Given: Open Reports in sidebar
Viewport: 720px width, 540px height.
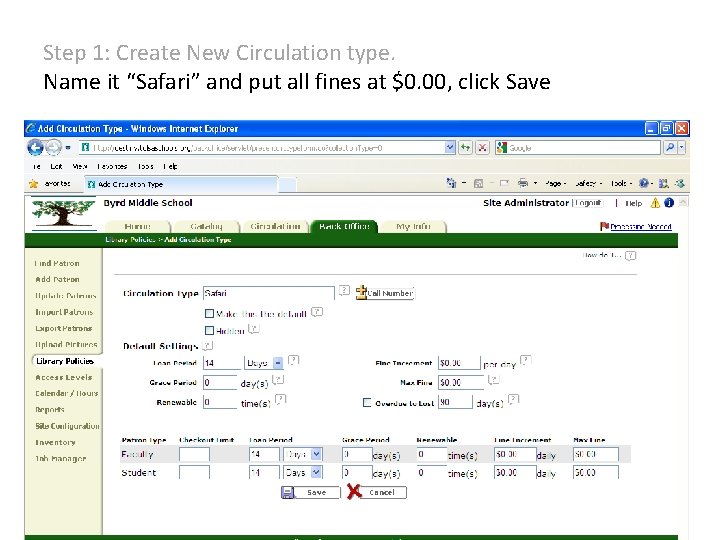Looking at the screenshot, I should tap(50, 410).
